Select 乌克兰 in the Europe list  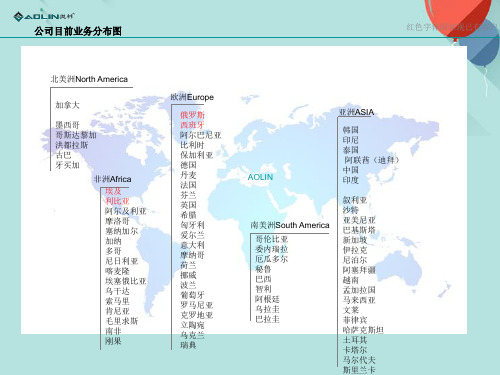pos(192,335)
